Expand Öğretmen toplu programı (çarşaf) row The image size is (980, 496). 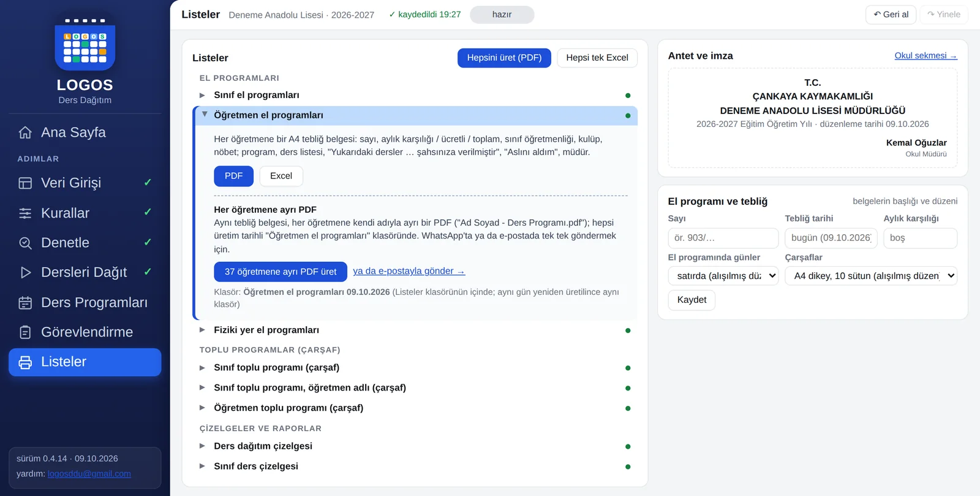[415, 408]
